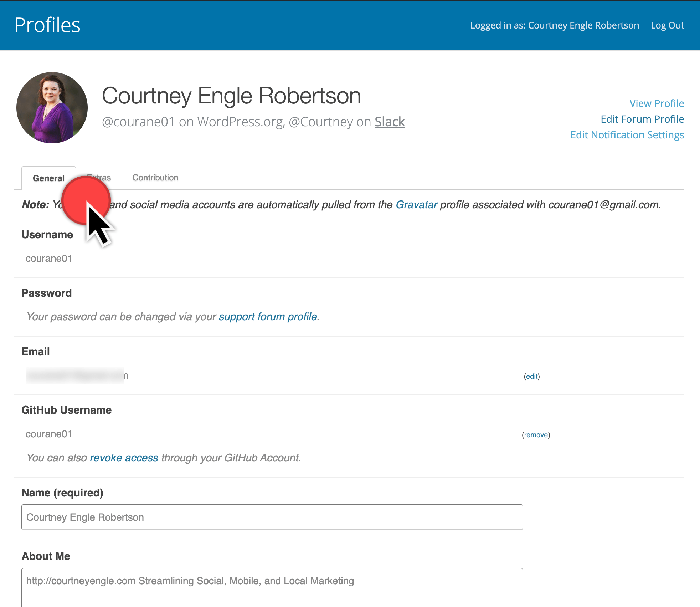This screenshot has height=607, width=700.
Task: Click the profile heading Courtney Engle Robertson
Action: [x=231, y=96]
